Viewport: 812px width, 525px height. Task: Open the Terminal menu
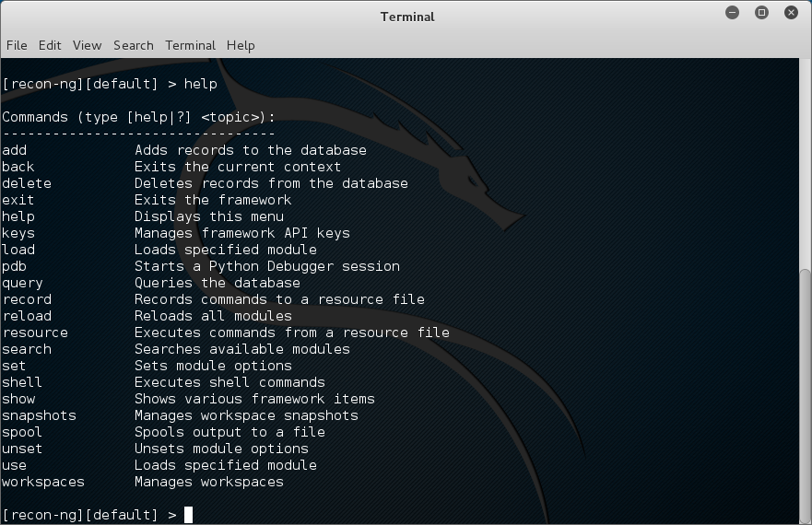point(191,45)
